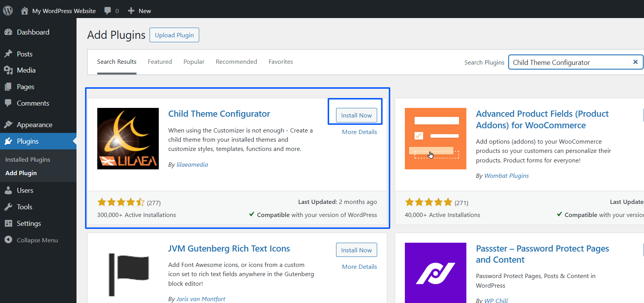The width and height of the screenshot is (644, 303).
Task: Click the Dashboard gauge icon
Action: [8, 32]
